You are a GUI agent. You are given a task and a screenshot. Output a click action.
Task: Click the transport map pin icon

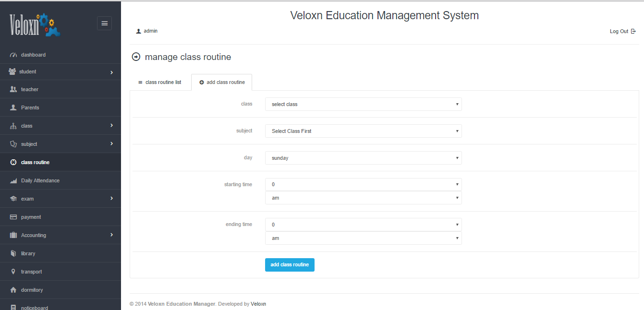click(x=13, y=272)
